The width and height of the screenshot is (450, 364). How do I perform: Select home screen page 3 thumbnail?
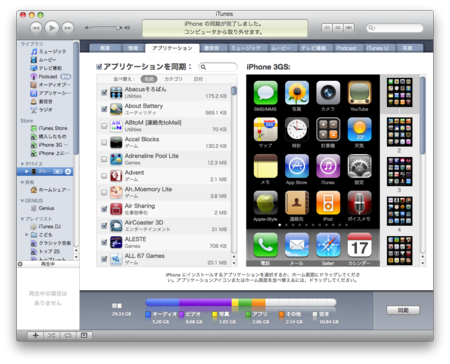399,171
